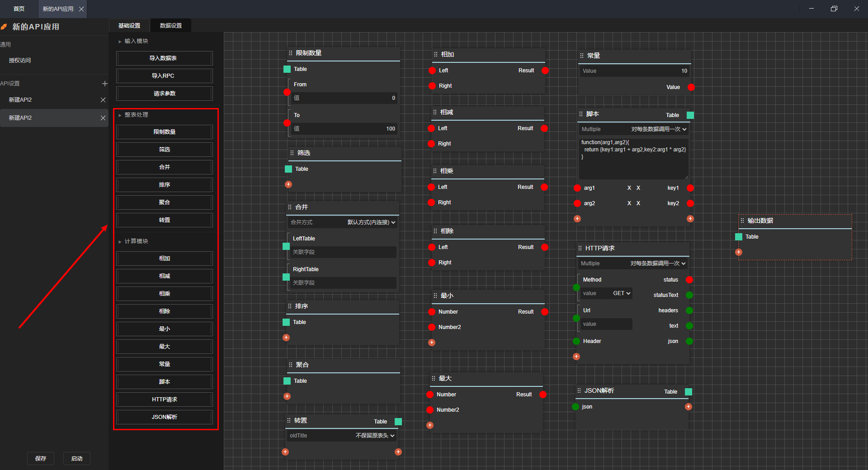Click the green Table port on 输出数据 node

(x=739, y=237)
